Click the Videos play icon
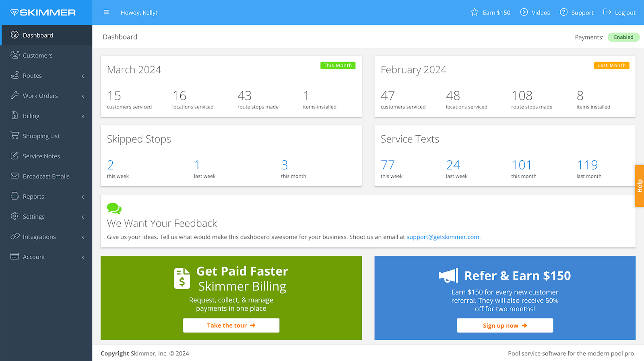This screenshot has height=361, width=644. (524, 12)
